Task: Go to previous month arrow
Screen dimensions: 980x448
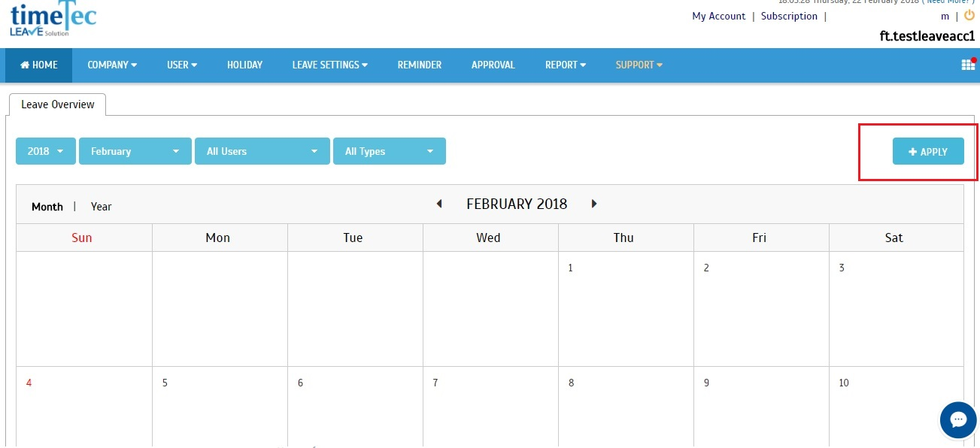Action: (439, 204)
